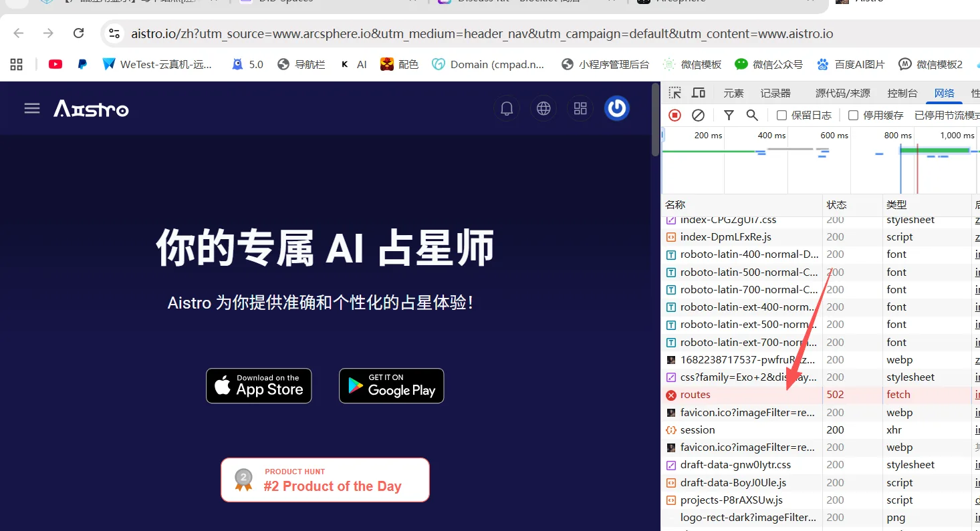Switch to 元素 DevTools tab
Viewport: 980px width, 531px height.
(733, 93)
